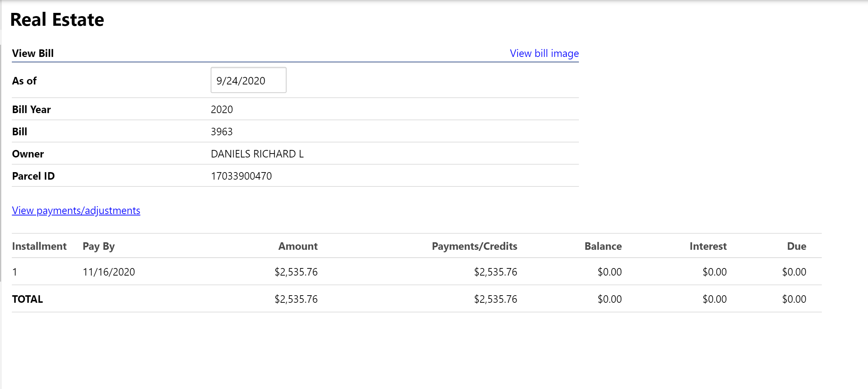Click the Real Estate page heading

57,19
